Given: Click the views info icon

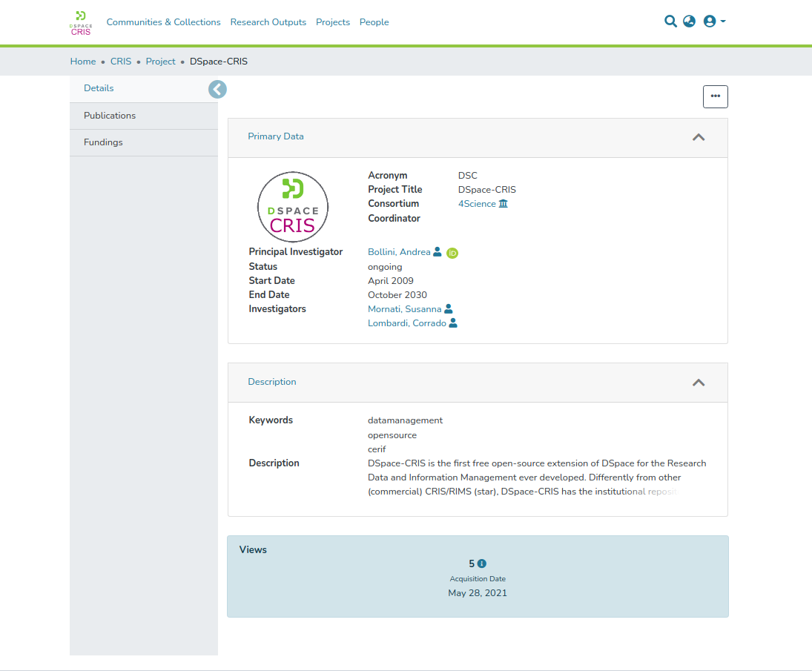Looking at the screenshot, I should [482, 563].
